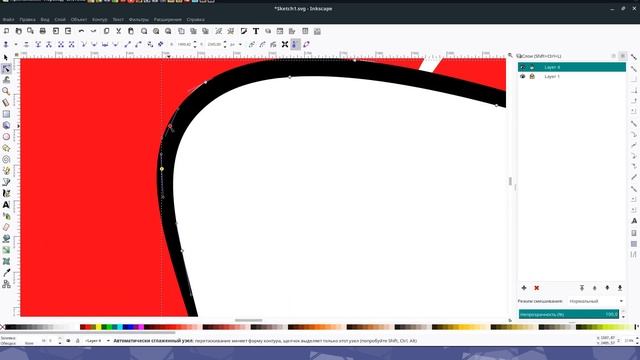Screen dimensions: 640x360
Task: Open the insert node dropdown arrow
Action: (16, 44)
